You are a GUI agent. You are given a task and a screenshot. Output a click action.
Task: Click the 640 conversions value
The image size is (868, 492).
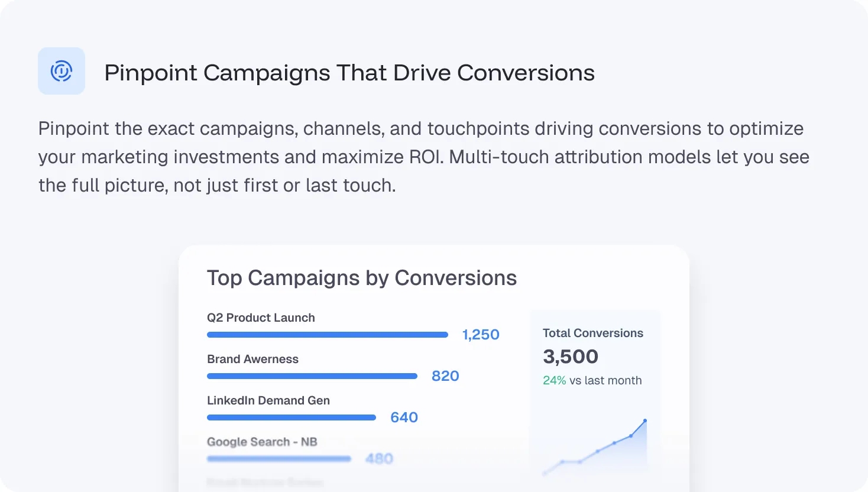click(x=404, y=417)
